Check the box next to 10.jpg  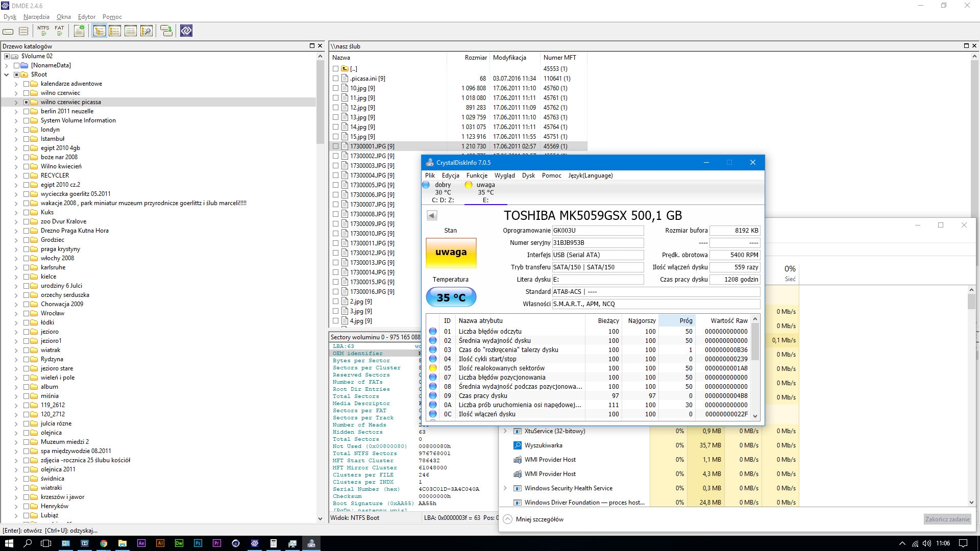(335, 88)
